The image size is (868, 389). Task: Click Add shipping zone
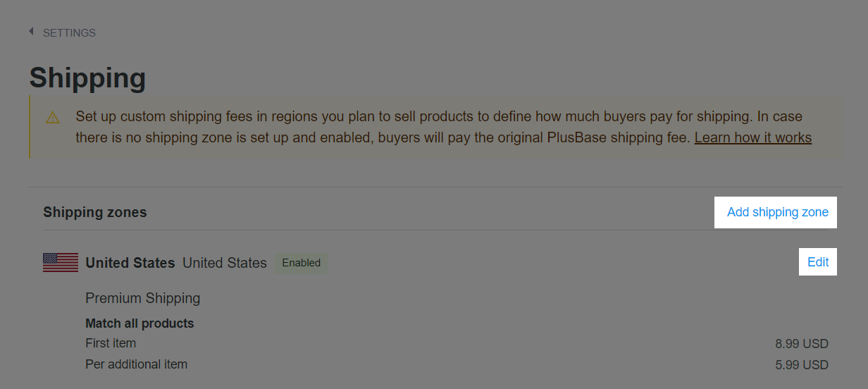pos(777,212)
